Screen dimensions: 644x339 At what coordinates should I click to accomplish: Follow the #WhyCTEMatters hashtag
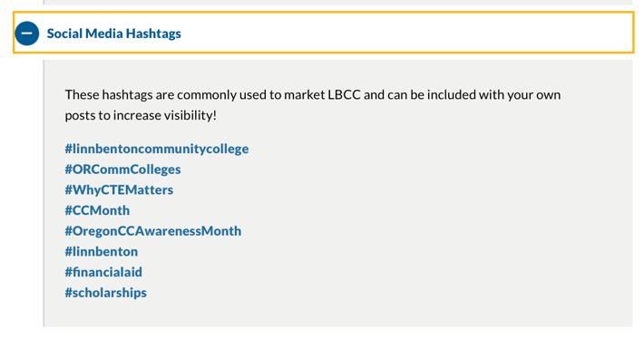pyautogui.click(x=119, y=189)
